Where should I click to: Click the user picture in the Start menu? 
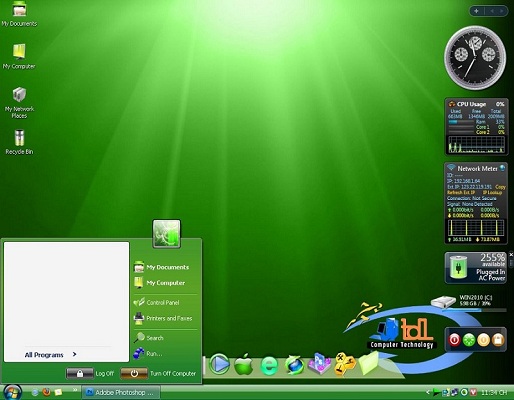pos(166,233)
